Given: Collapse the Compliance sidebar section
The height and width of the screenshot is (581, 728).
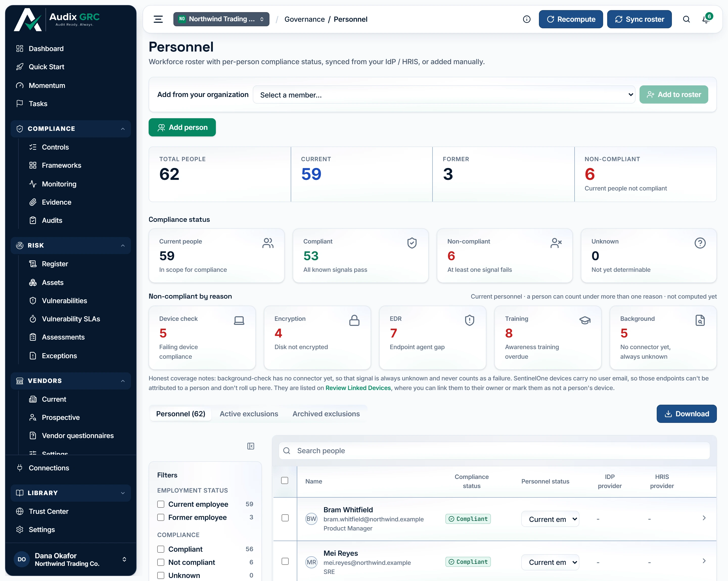Looking at the screenshot, I should tap(71, 129).
